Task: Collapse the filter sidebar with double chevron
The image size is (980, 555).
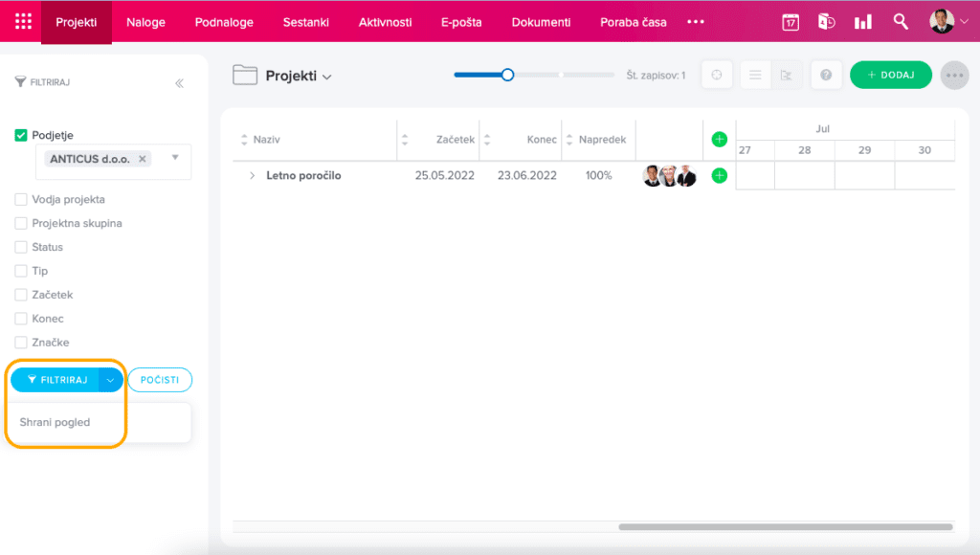Action: coord(179,83)
